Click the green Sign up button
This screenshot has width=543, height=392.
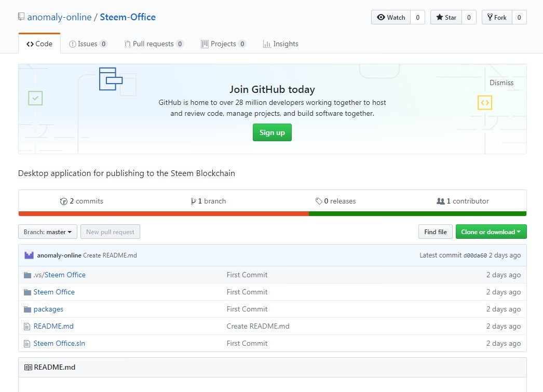pyautogui.click(x=272, y=132)
